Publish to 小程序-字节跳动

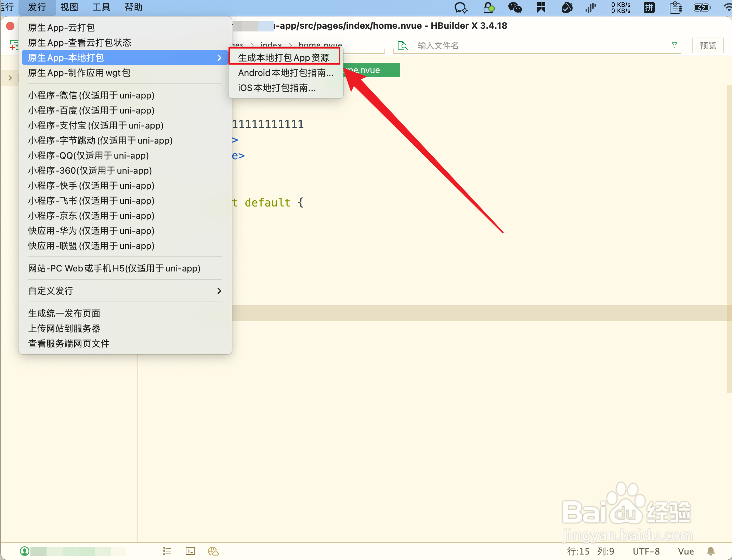tap(125, 140)
